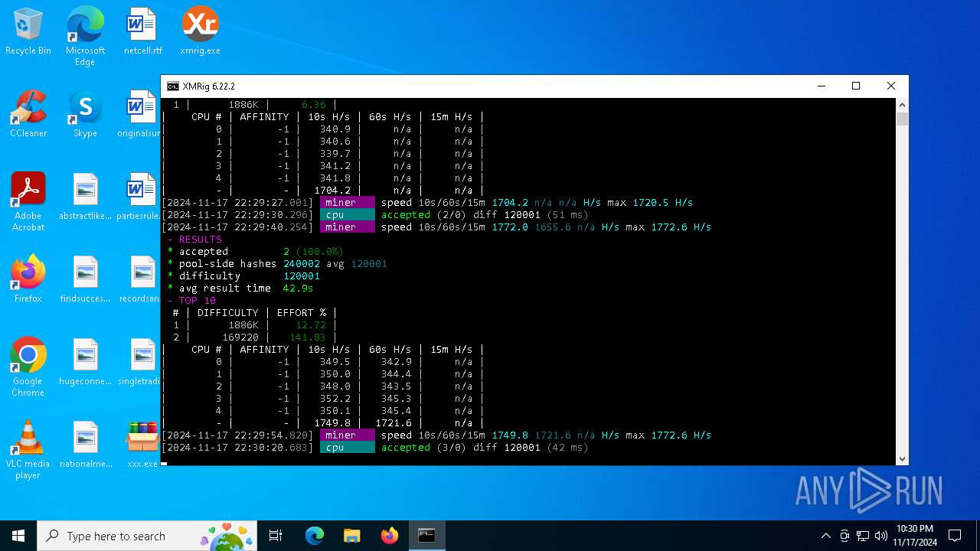Click the 'max 1720.5 H/s' speed value
980x551 pixels.
pyautogui.click(x=651, y=203)
